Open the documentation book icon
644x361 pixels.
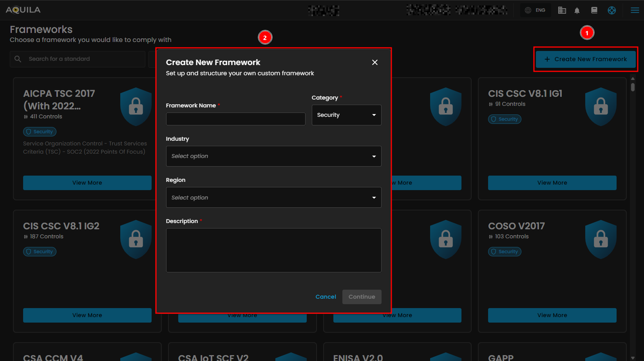click(594, 11)
